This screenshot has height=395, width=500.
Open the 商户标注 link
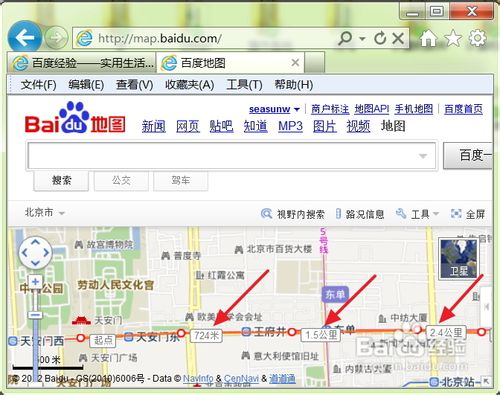pos(330,109)
